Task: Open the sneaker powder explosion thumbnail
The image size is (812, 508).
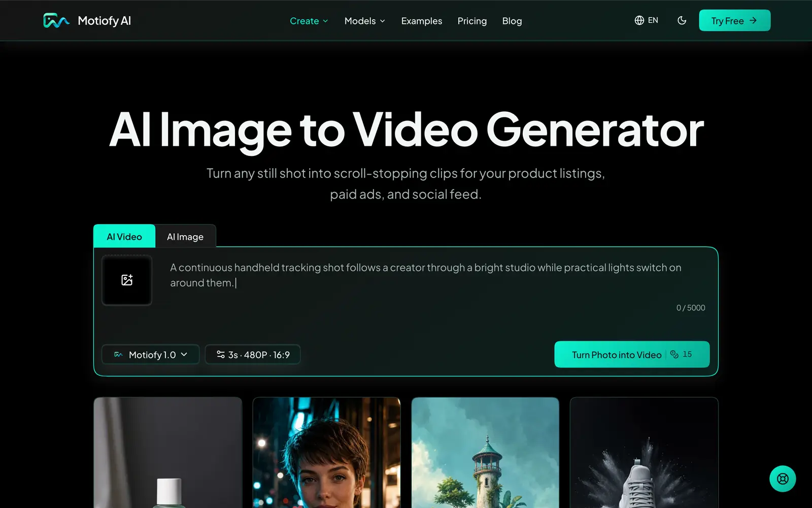Action: click(x=644, y=453)
